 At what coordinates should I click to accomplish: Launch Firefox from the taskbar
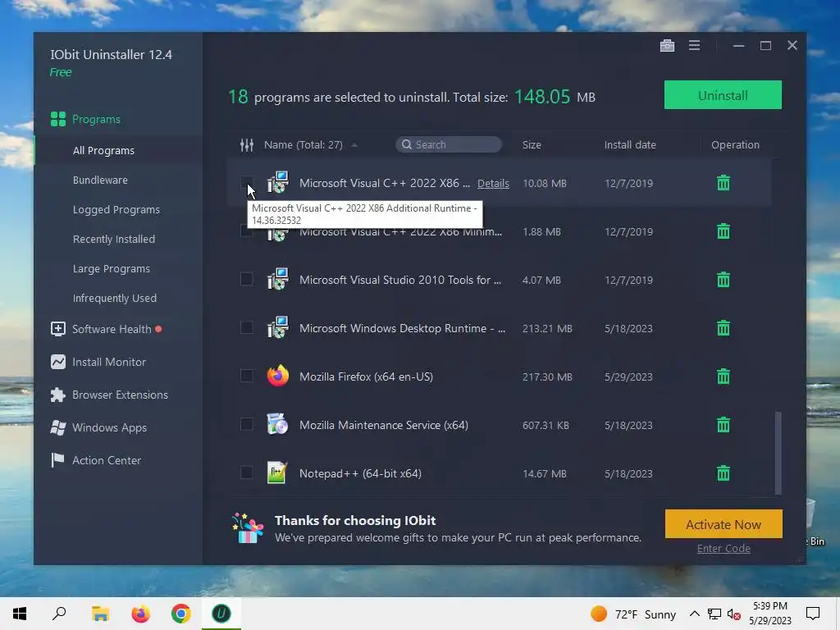point(141,614)
